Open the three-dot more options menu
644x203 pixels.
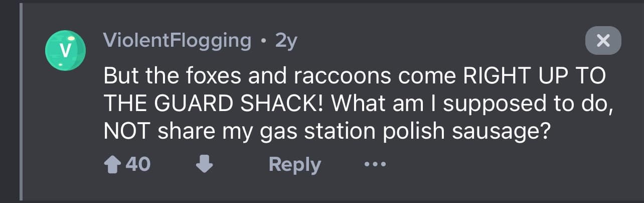[375, 164]
